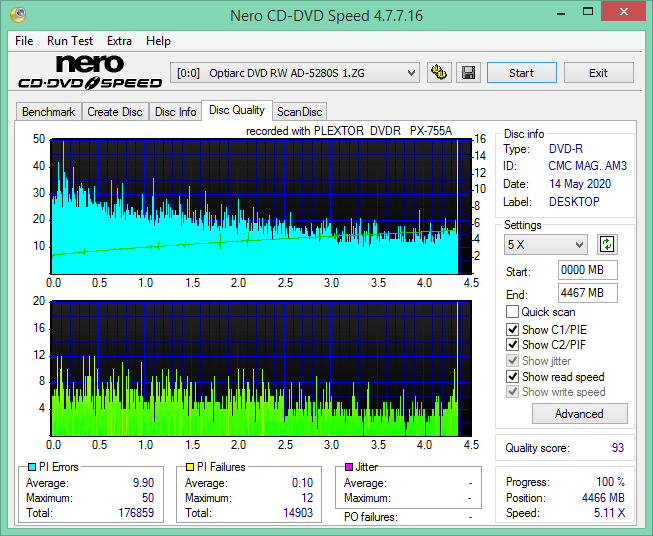Click the Exit button

click(x=598, y=73)
